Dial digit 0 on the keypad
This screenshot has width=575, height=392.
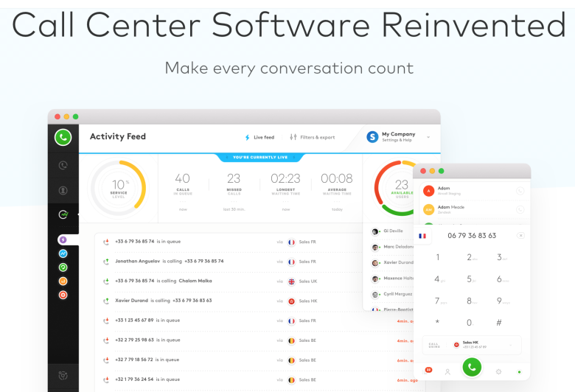470,323
